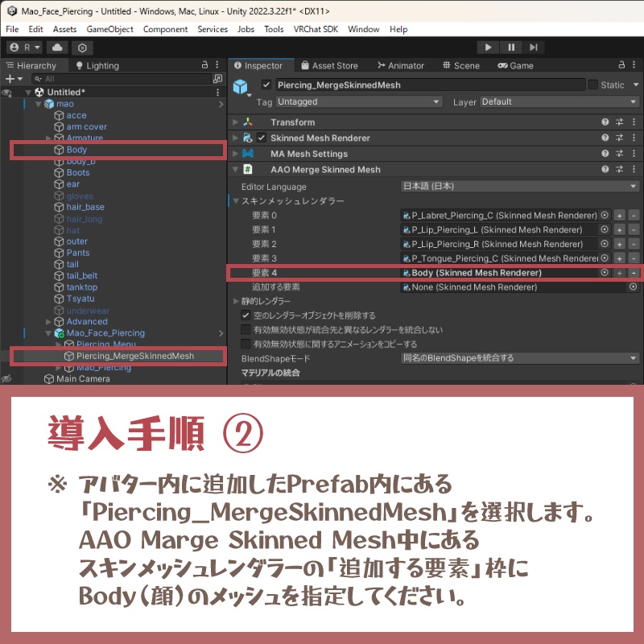The width and height of the screenshot is (644, 644).
Task: Open help for Transform component
Action: point(605,122)
